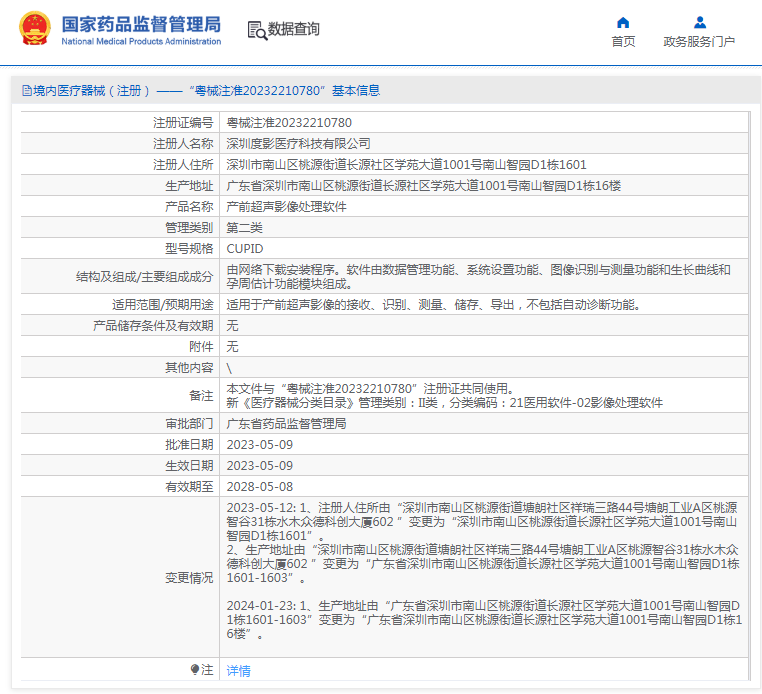This screenshot has width=762, height=694.
Task: Click the 第二类 management category value
Action: tap(244, 227)
